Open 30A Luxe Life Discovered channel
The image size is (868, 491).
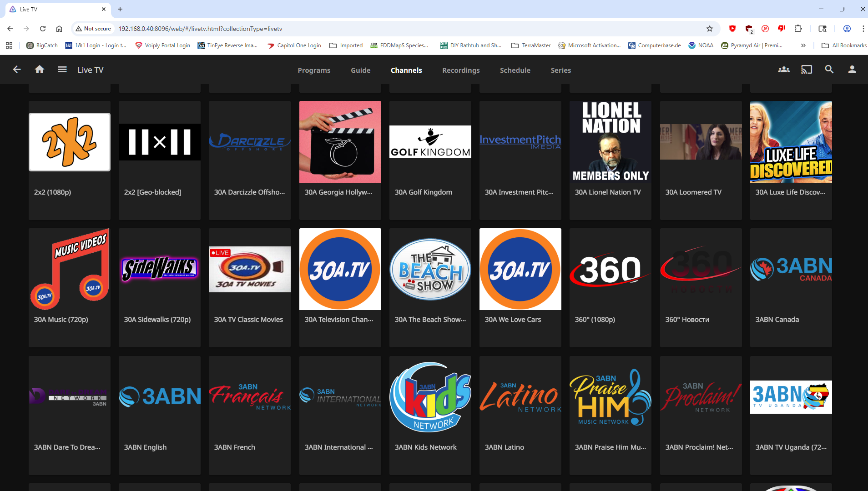tap(791, 160)
